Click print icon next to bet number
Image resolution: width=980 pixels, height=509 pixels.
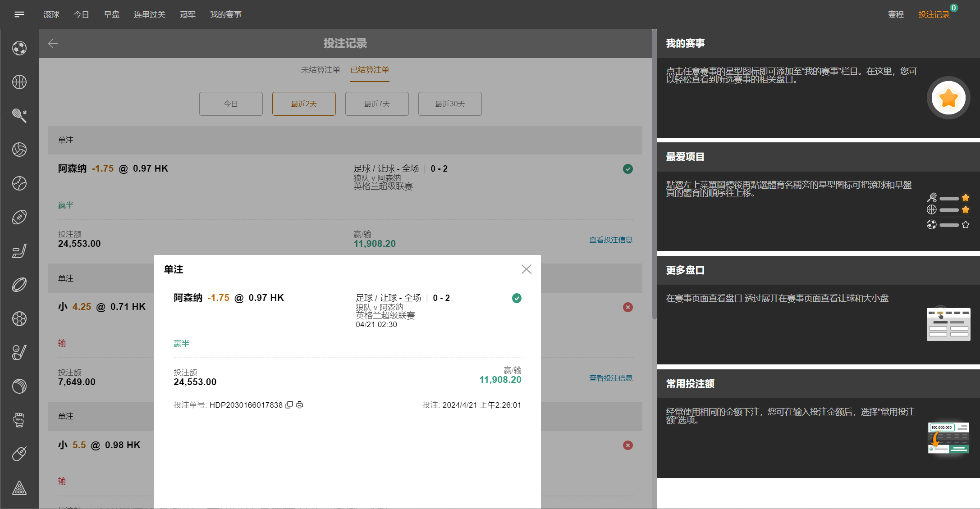point(300,405)
